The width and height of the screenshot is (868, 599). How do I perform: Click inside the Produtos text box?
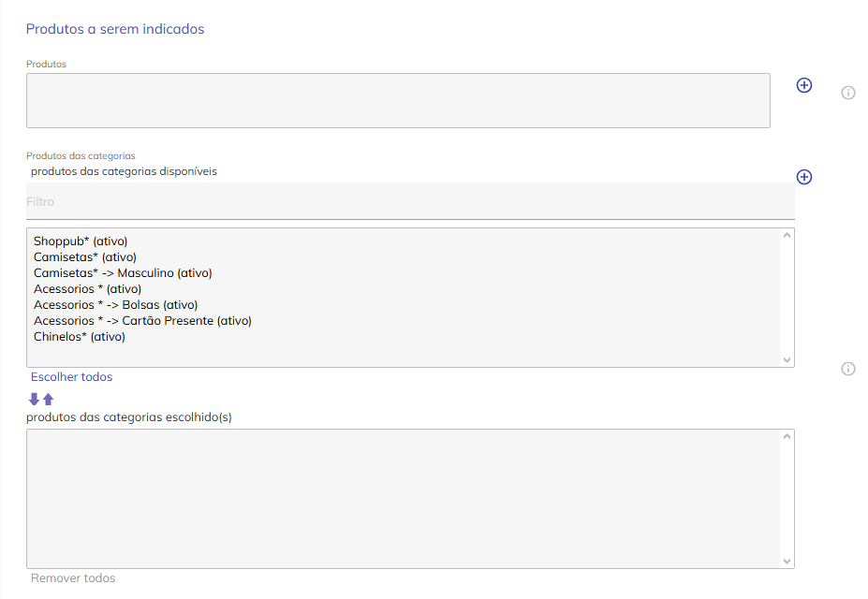coord(398,101)
